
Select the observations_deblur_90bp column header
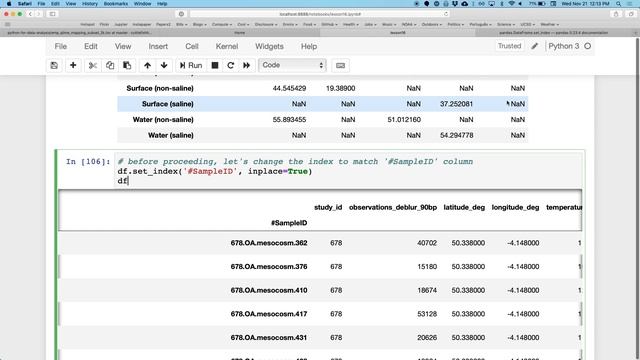393,207
